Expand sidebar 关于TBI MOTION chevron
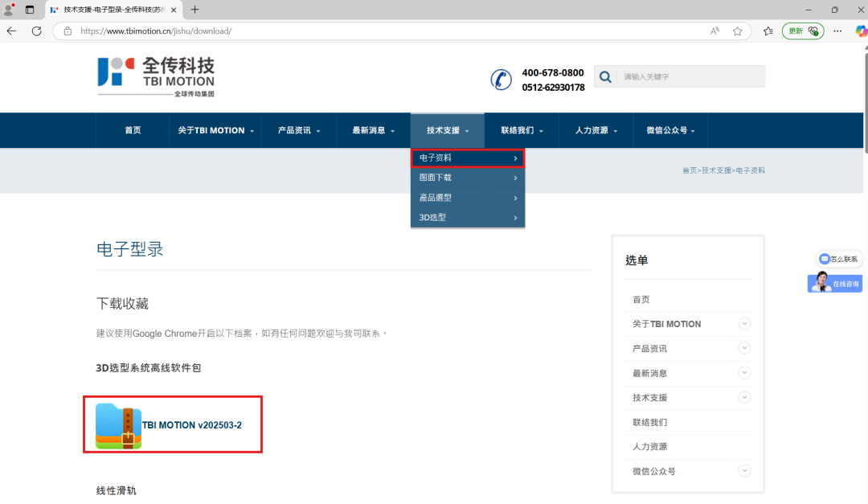Image resolution: width=868 pixels, height=504 pixels. [744, 323]
